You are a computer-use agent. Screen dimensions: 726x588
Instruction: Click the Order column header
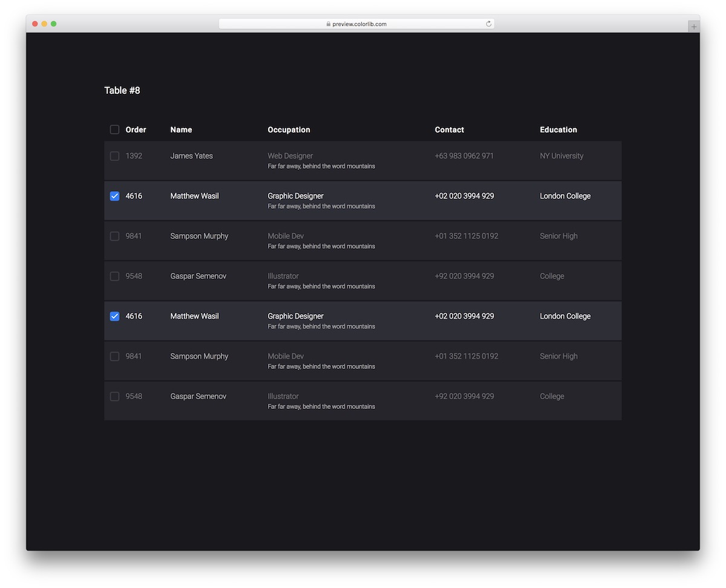pos(136,129)
